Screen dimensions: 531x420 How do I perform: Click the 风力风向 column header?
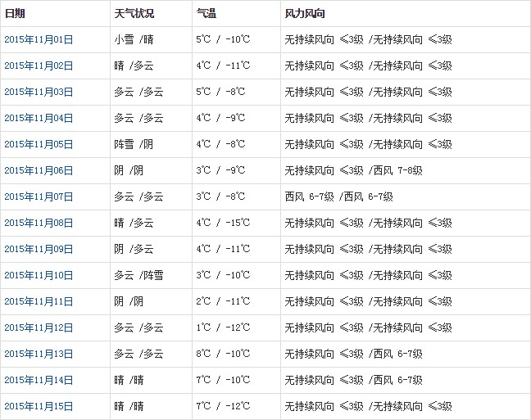304,14
